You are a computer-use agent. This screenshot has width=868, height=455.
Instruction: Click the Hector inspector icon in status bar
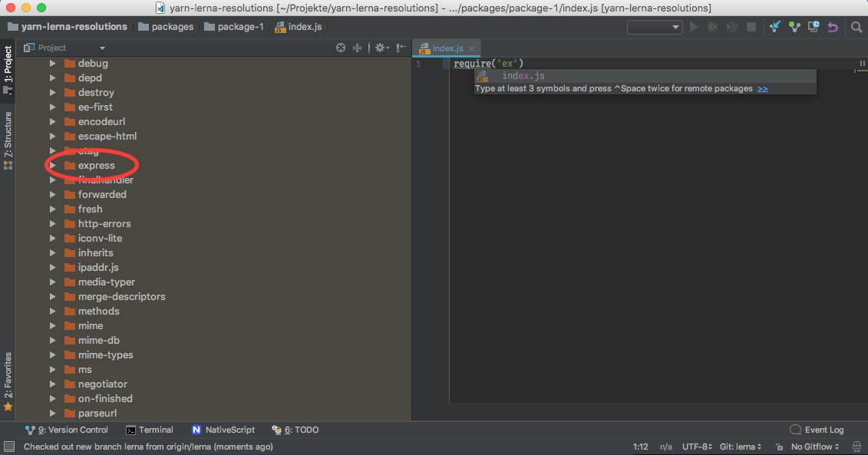tap(856, 446)
